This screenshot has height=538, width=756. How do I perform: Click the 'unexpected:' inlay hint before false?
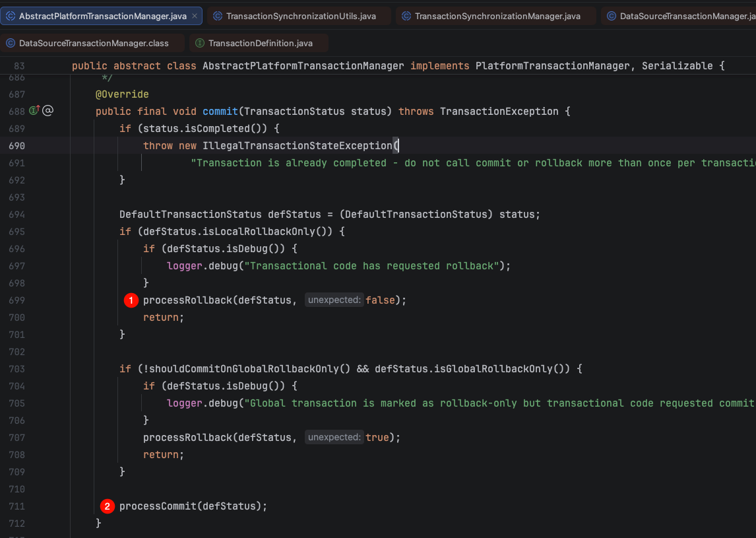pos(334,300)
